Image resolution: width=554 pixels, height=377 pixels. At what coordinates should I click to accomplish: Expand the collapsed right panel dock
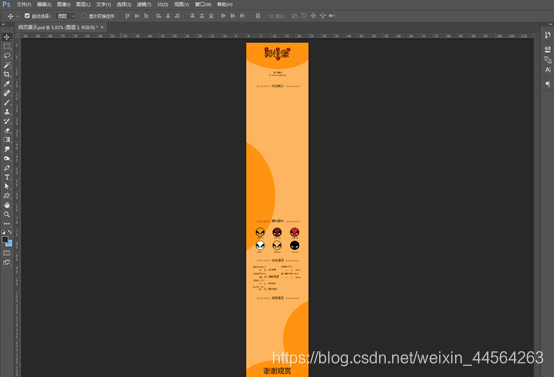coord(550,24)
